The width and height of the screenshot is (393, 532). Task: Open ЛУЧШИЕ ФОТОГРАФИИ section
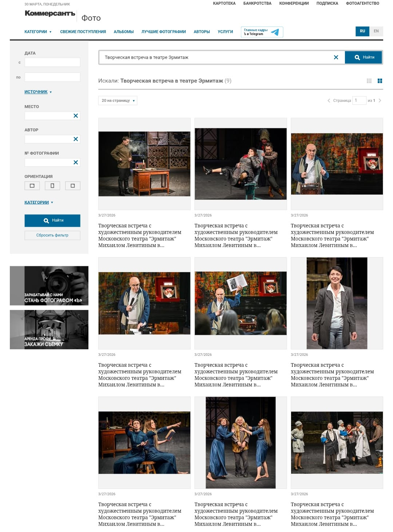coord(164,32)
